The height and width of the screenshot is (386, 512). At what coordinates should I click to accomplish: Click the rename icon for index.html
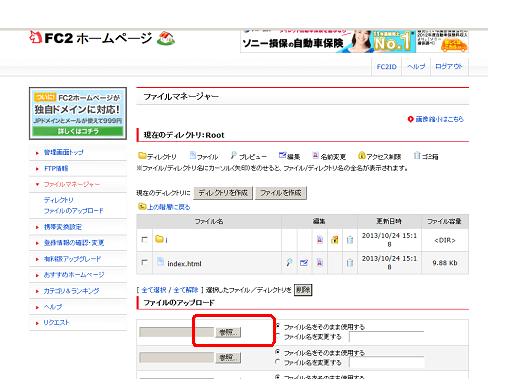320,263
